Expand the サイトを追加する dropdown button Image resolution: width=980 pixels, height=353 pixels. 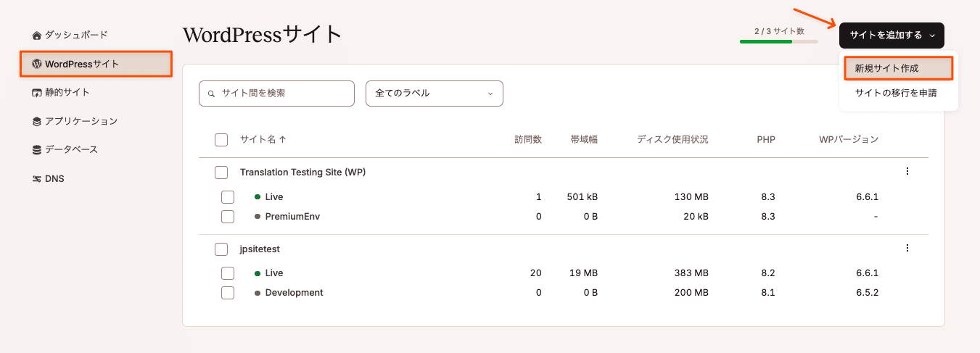pos(892,35)
